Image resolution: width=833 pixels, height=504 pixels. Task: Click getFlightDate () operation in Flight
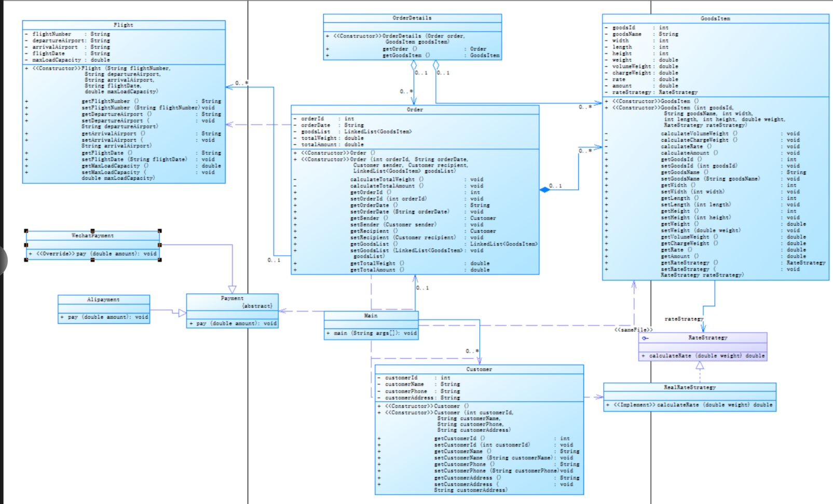[x=107, y=153]
